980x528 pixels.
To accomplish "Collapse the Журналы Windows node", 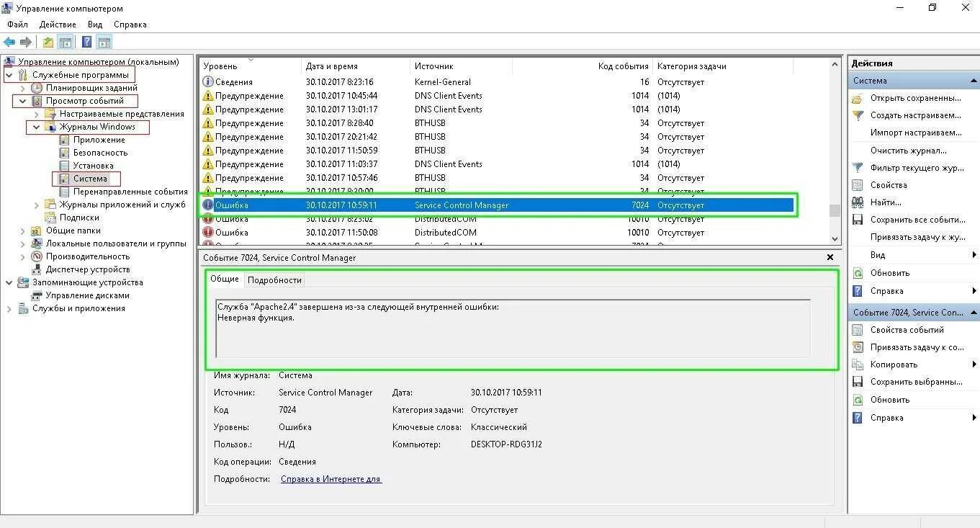I will click(37, 127).
